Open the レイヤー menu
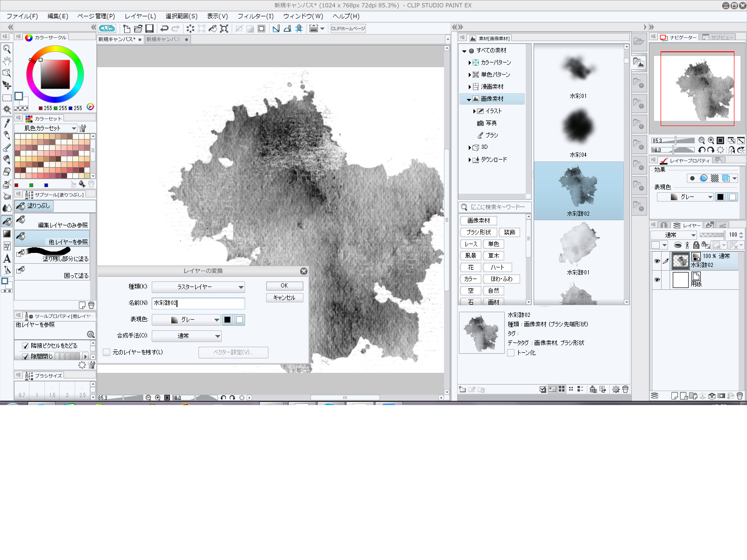 pos(140,16)
